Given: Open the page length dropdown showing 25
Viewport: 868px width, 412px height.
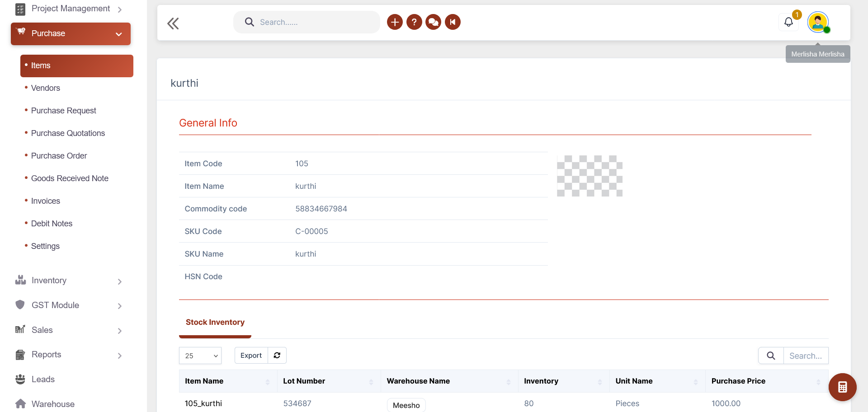Looking at the screenshot, I should click(200, 356).
